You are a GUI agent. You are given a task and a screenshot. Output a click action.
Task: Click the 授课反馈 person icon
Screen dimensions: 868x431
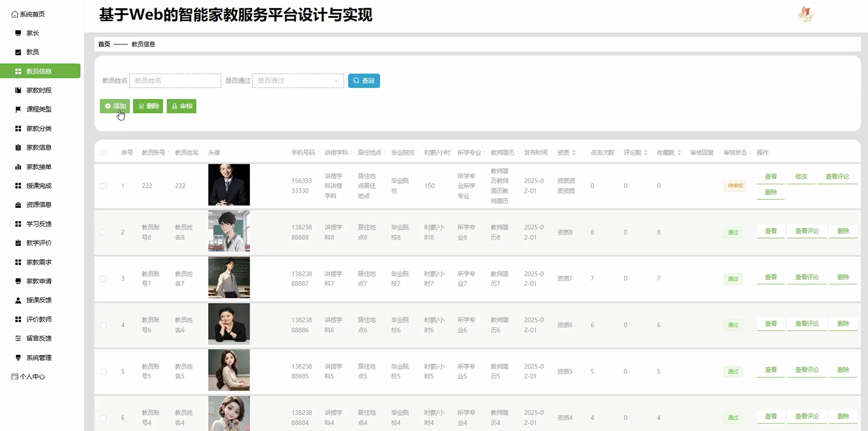pyautogui.click(x=18, y=300)
